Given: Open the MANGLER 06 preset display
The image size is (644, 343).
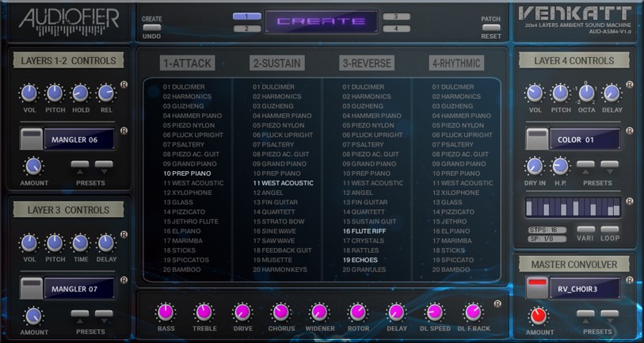Looking at the screenshot, I should [79, 139].
